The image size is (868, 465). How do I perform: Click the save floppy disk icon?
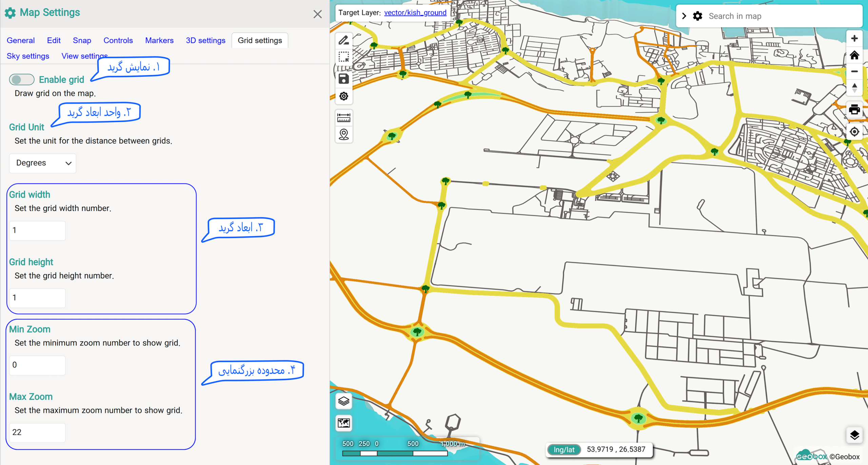coord(343,79)
